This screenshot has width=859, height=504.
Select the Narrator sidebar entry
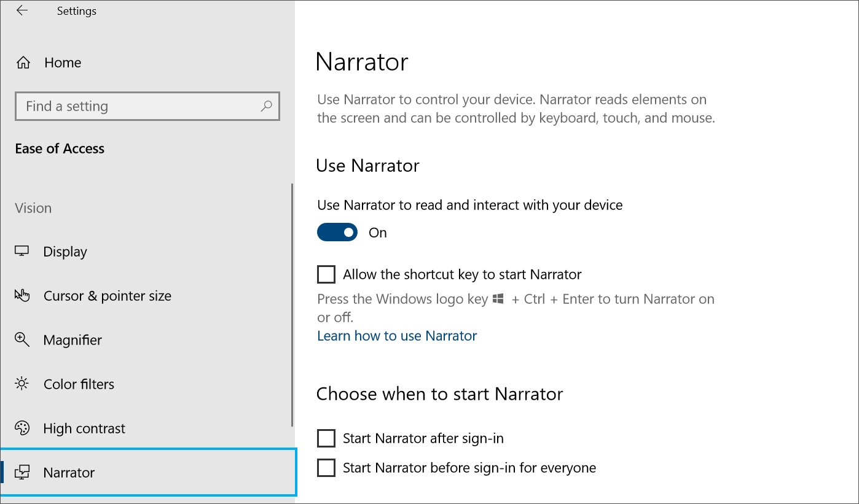click(148, 472)
